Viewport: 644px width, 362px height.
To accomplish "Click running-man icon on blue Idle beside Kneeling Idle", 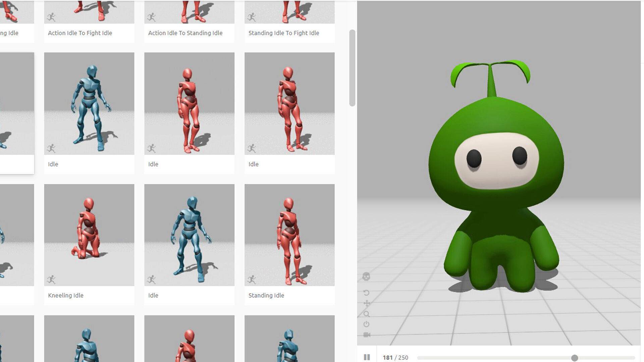I will (x=151, y=279).
